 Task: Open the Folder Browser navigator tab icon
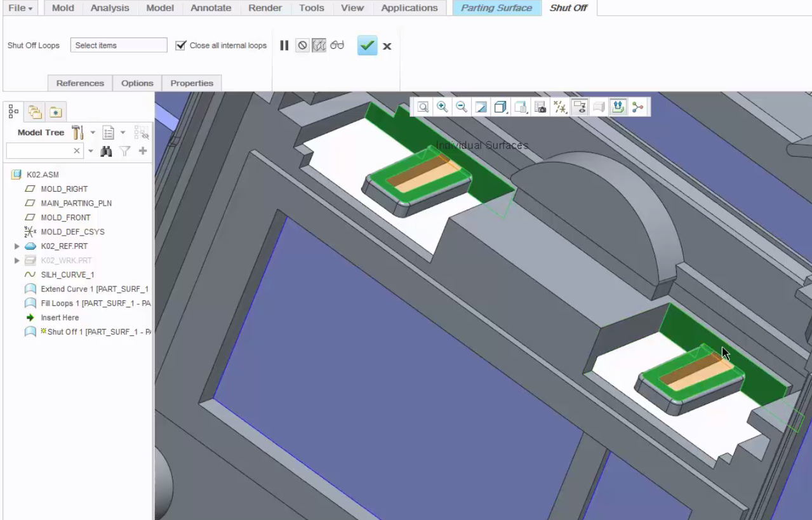(x=35, y=112)
